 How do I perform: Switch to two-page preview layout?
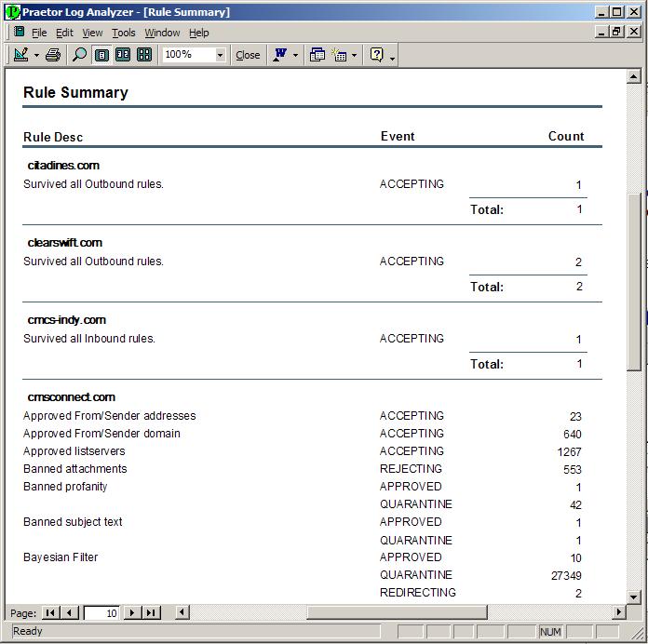point(123,55)
